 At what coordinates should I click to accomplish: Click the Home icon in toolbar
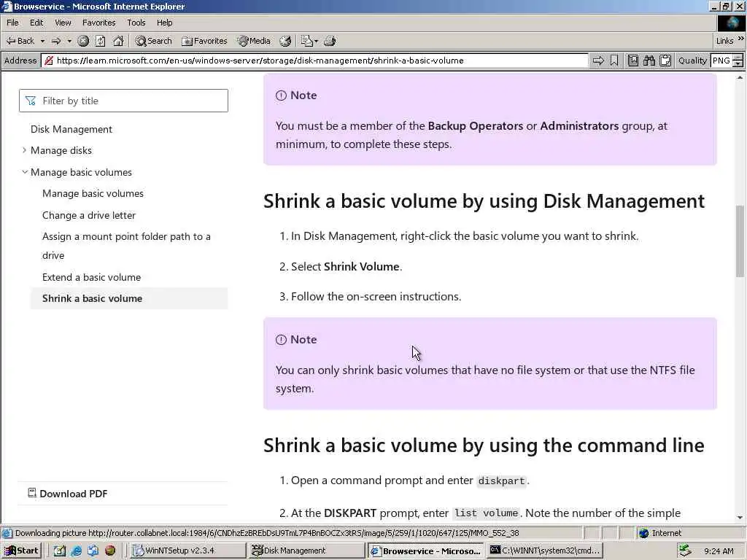coord(118,41)
